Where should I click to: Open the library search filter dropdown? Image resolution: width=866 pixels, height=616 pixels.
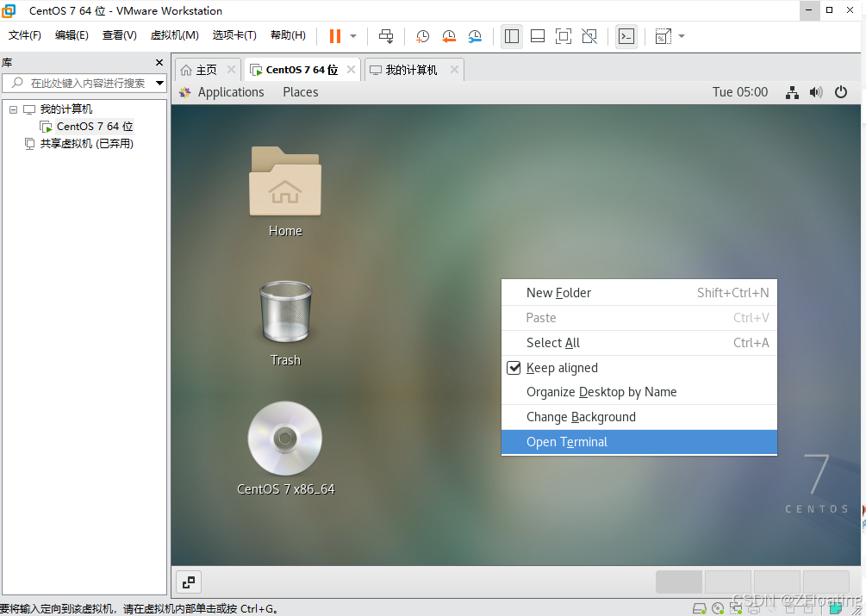pos(160,84)
